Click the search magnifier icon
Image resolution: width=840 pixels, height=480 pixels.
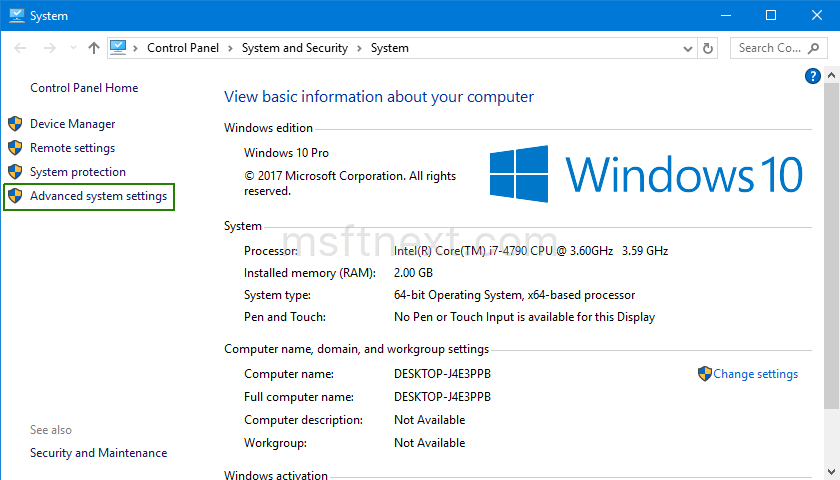[814, 48]
